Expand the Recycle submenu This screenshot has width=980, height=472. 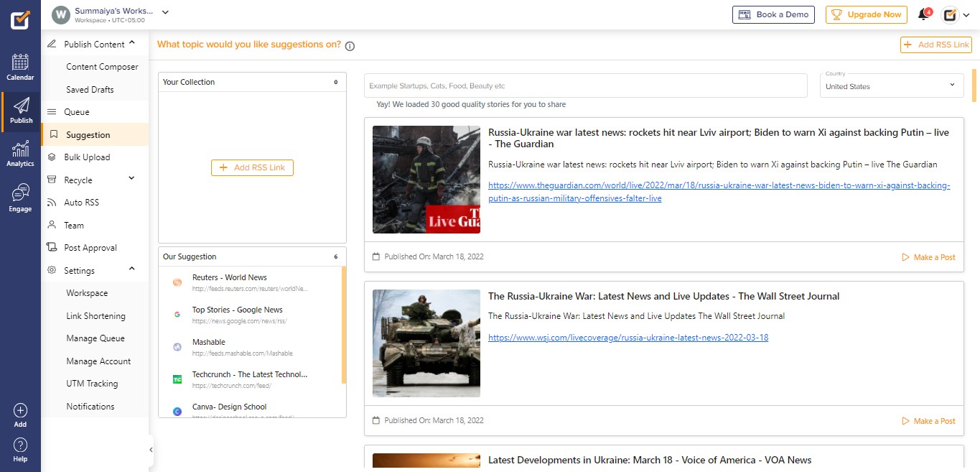[x=131, y=179]
